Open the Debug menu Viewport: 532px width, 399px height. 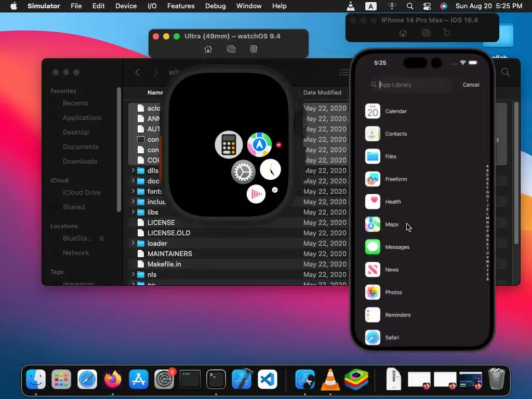(216, 6)
